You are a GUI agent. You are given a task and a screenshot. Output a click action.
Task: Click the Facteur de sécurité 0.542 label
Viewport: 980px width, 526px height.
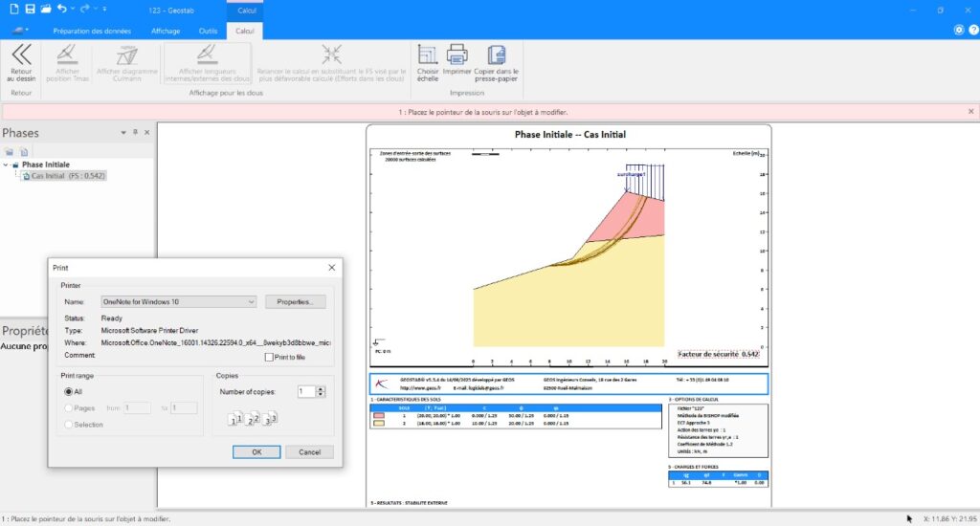719,354
